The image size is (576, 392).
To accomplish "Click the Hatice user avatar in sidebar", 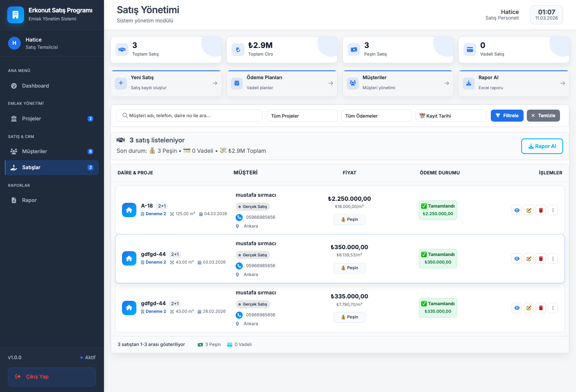I will (x=14, y=43).
